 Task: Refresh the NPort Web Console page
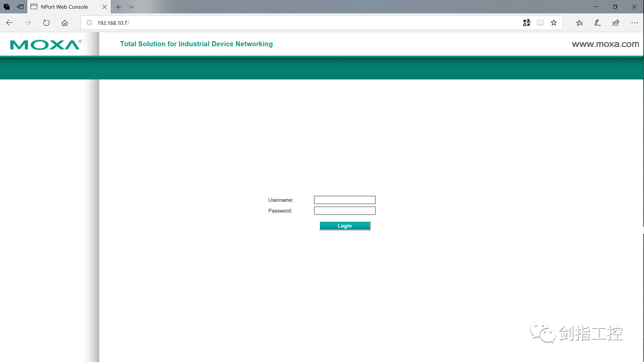pyautogui.click(x=46, y=23)
